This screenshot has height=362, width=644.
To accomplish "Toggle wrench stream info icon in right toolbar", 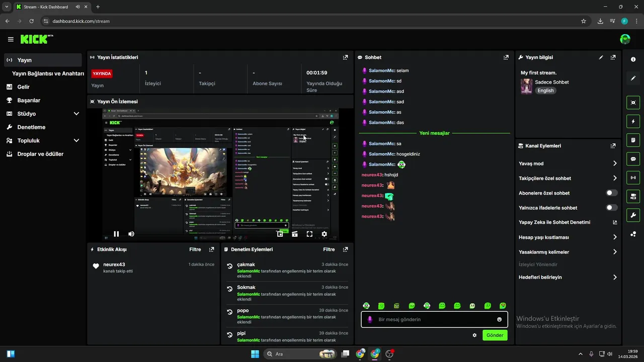I will point(633,215).
